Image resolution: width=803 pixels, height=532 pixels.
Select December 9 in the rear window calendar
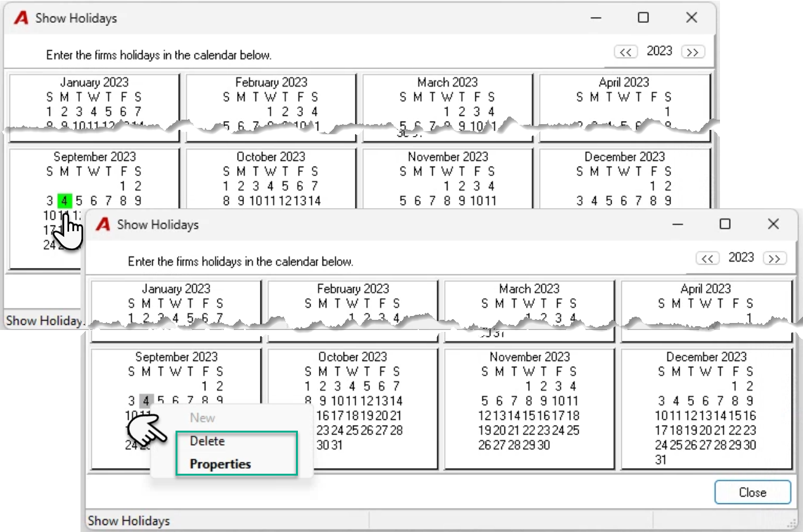pyautogui.click(x=668, y=201)
